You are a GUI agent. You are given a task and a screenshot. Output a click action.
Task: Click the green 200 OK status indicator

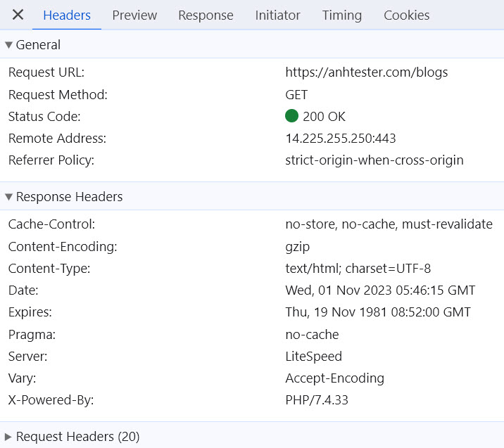click(291, 117)
